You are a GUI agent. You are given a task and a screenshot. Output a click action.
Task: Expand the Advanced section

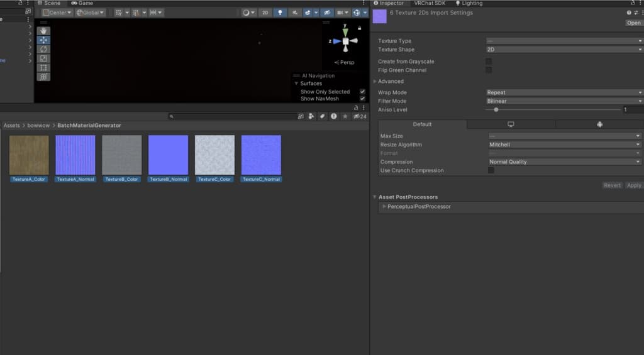point(390,81)
